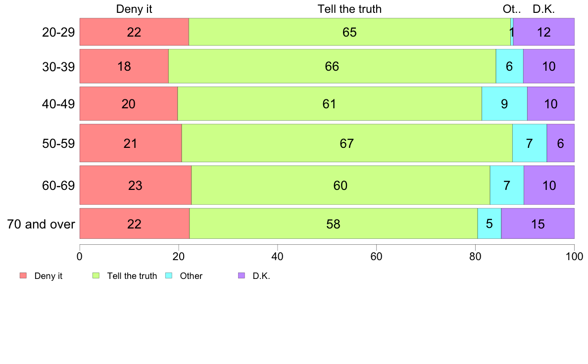The image size is (588, 364).
Task: Click the 70 and over Other segment 5
Action: pyautogui.click(x=490, y=224)
